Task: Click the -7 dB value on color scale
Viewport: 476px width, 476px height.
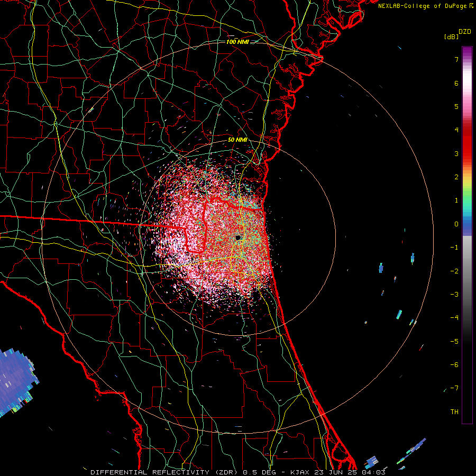Action: [x=454, y=388]
